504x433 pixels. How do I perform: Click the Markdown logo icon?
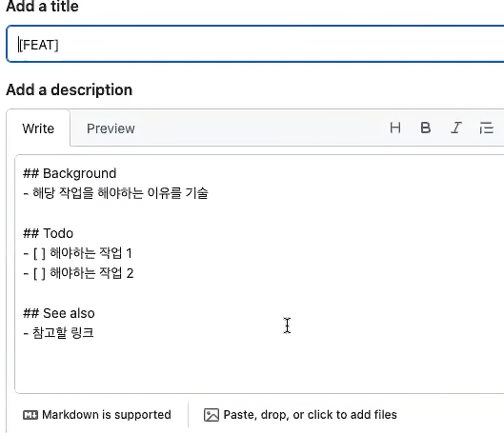tap(30, 415)
